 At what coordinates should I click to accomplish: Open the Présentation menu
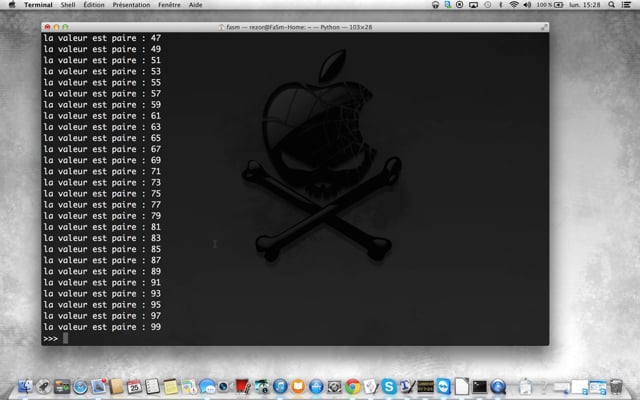(131, 5)
